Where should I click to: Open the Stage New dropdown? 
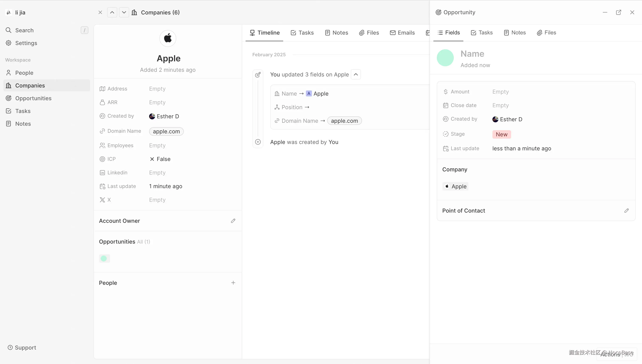pos(501,134)
